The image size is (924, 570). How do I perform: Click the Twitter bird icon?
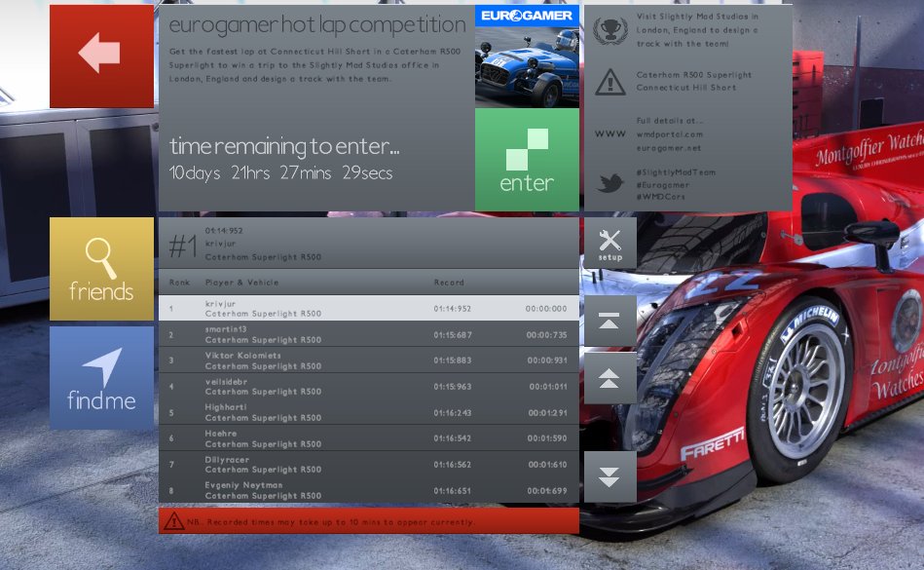pos(610,183)
